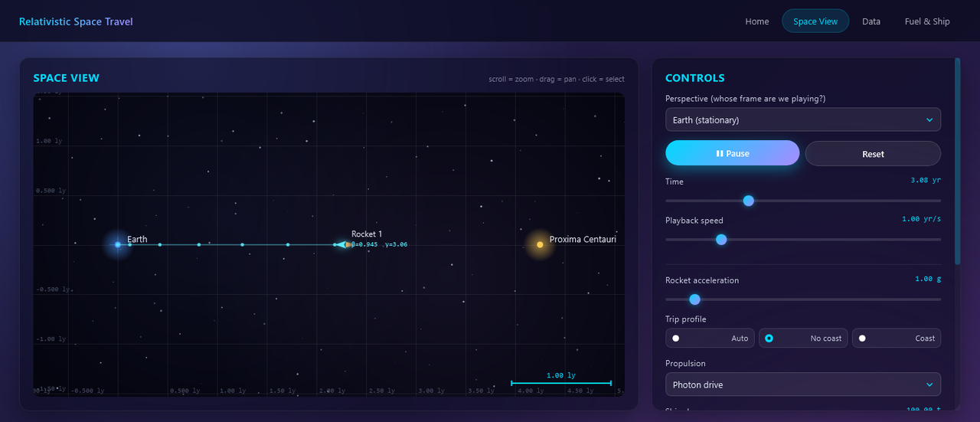
Task: Click the Earth label text
Action: coord(137,239)
